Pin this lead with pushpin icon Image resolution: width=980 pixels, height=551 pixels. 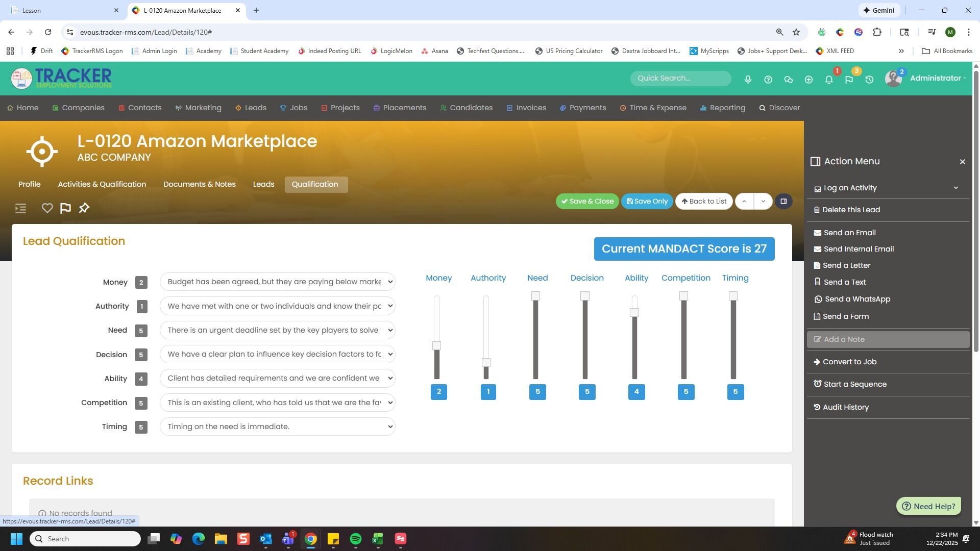[x=84, y=208]
